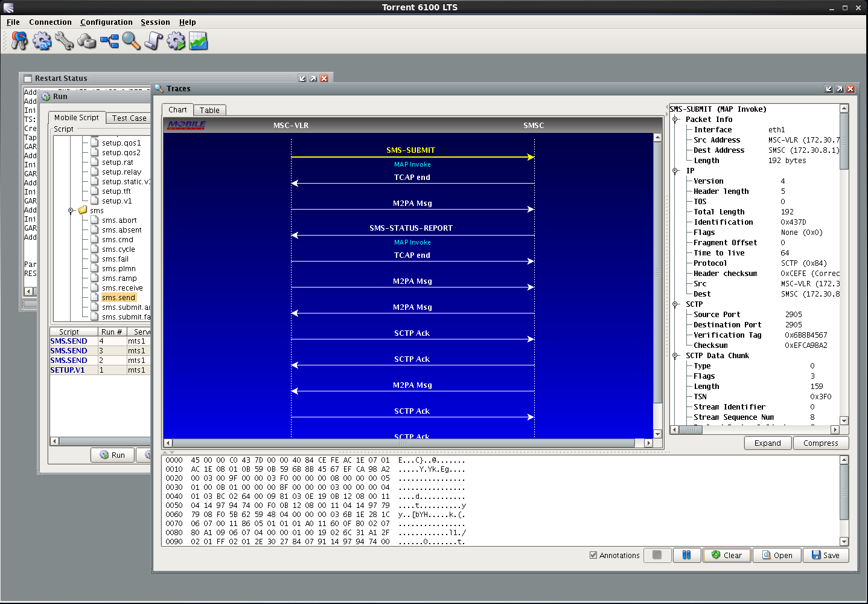Click the chart horizontal scrollbar thumb
The width and height of the screenshot is (868, 604).
(404, 443)
